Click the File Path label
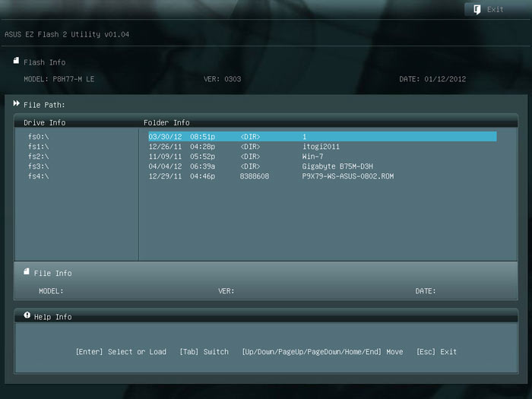Image resolution: width=532 pixels, height=399 pixels. pos(44,105)
